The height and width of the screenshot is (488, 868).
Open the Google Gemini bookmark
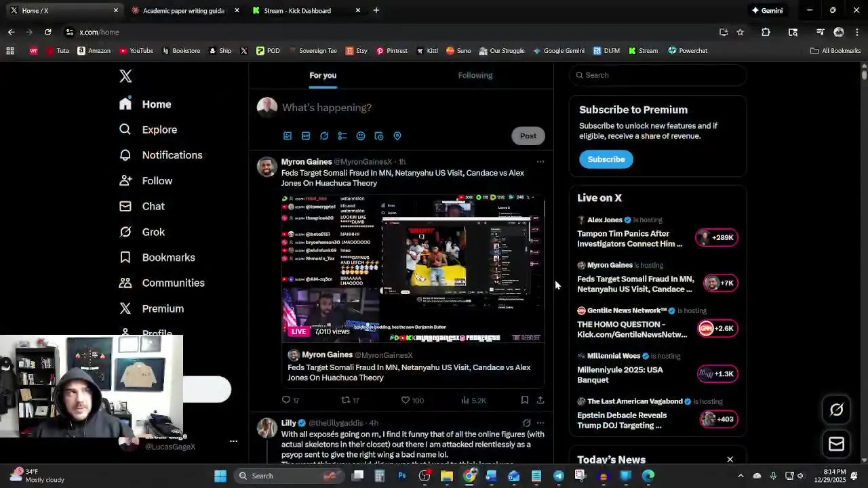click(558, 50)
